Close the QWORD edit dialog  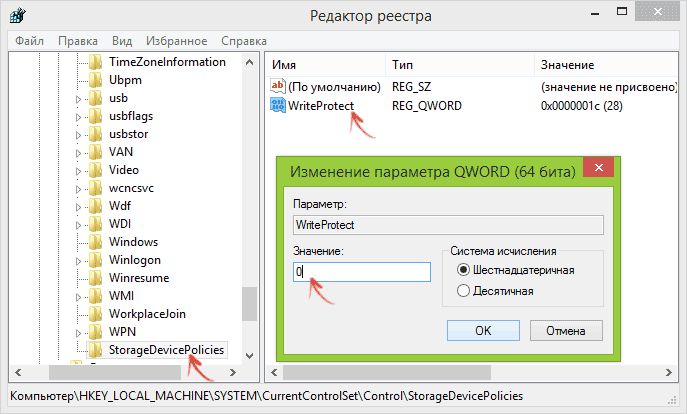(x=598, y=167)
